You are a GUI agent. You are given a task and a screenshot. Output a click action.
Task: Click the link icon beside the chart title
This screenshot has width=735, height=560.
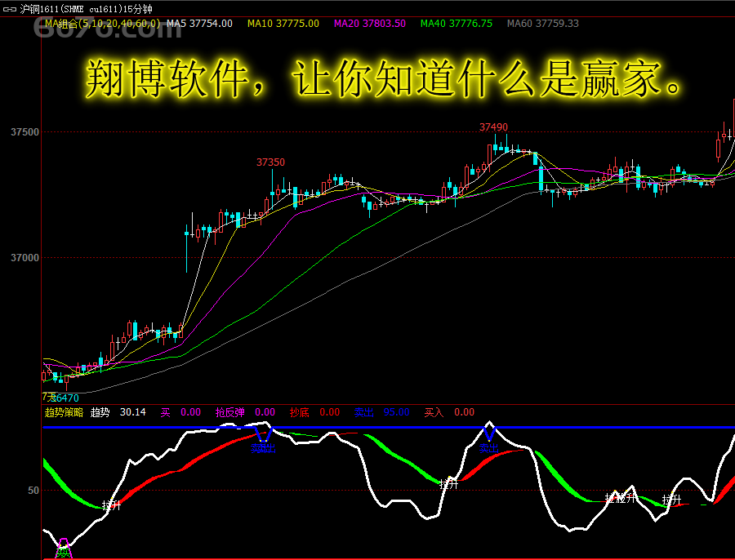click(x=9, y=9)
